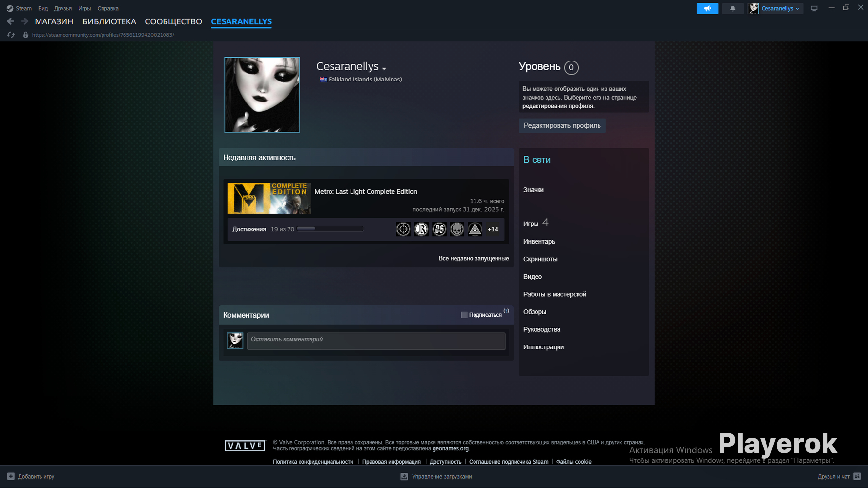Image resolution: width=868 pixels, height=488 pixels.
Task: Click the profile URL address text
Action: click(x=103, y=35)
